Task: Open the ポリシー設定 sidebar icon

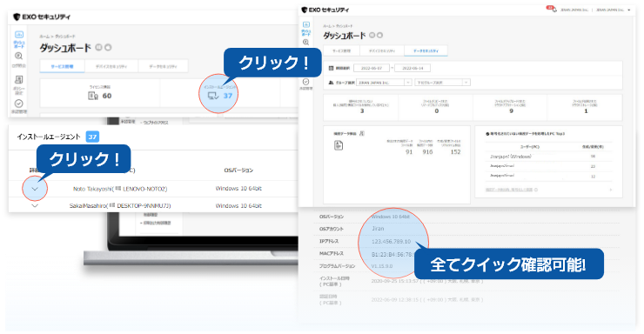Action: pos(19,80)
